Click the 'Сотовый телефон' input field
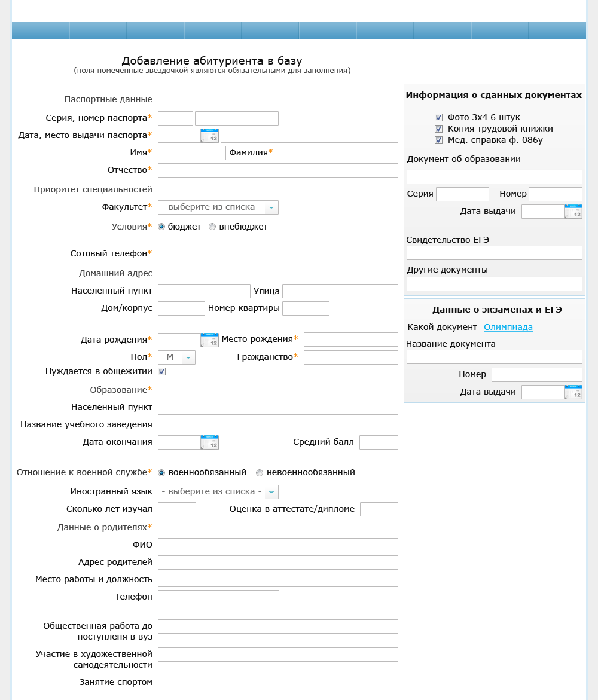 [x=218, y=254]
